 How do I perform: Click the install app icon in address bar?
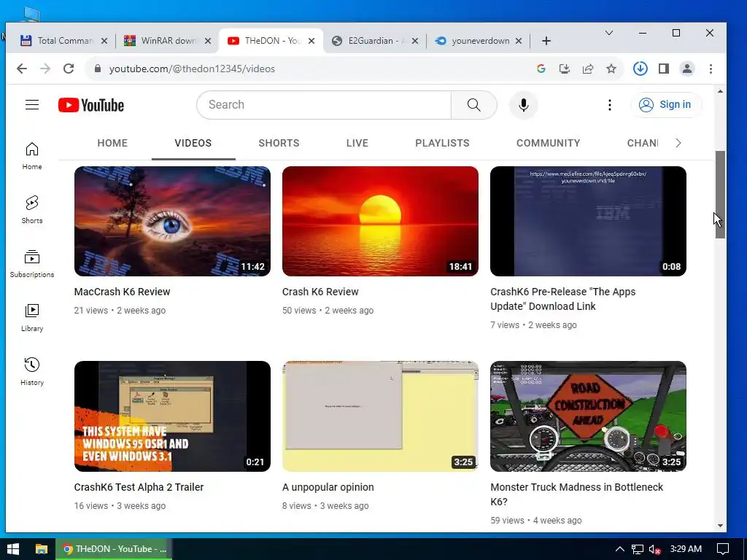(565, 69)
